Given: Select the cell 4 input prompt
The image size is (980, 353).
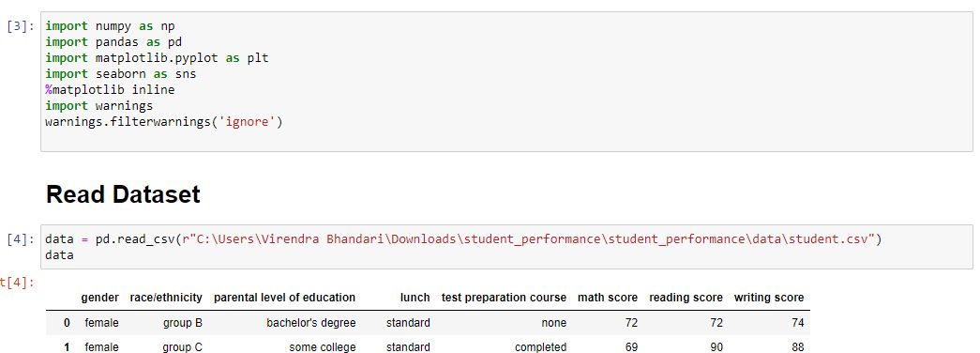Looking at the screenshot, I should pos(20,239).
